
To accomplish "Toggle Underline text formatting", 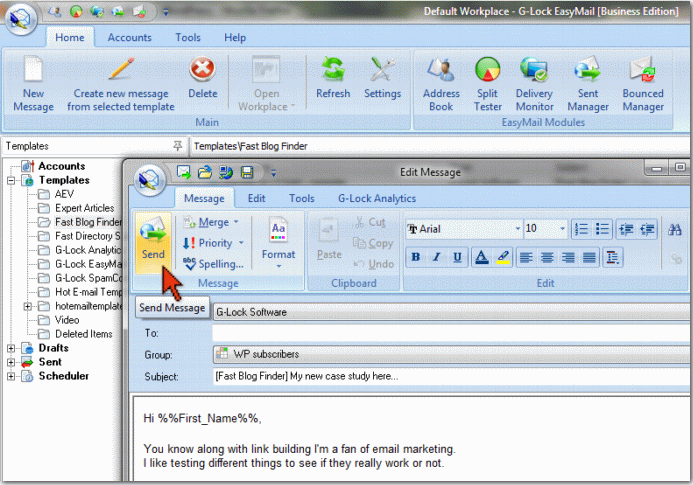I will pyautogui.click(x=458, y=258).
